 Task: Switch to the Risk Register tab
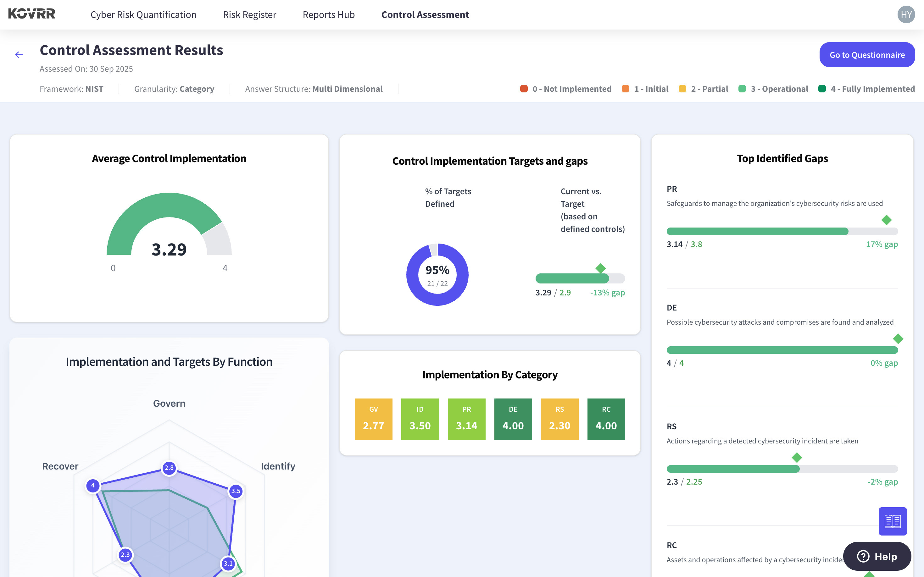click(x=249, y=14)
